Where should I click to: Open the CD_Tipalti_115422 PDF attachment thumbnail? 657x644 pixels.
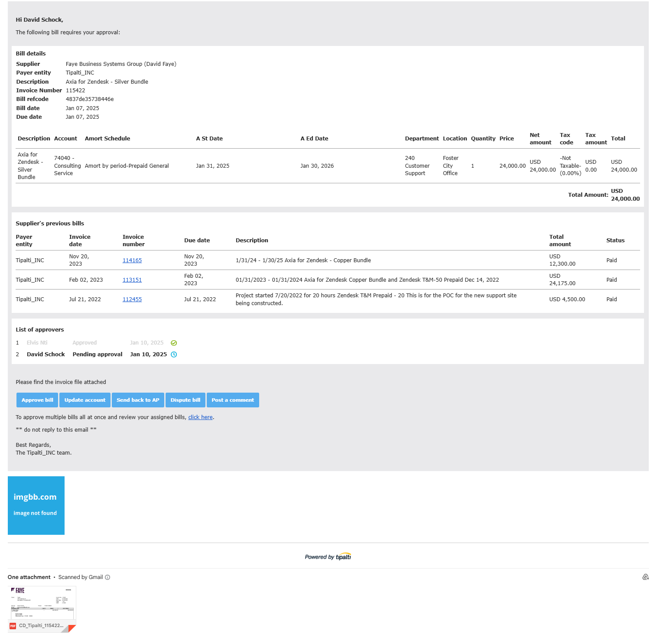[x=42, y=605]
